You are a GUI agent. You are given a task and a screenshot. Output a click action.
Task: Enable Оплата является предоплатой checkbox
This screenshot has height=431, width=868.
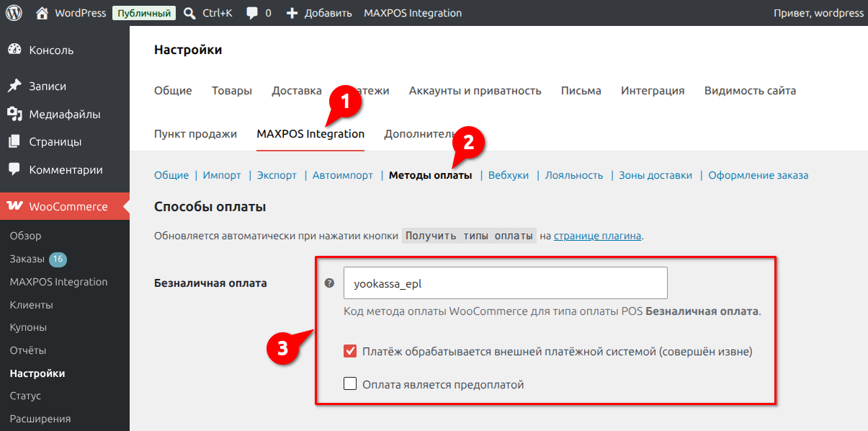(x=350, y=384)
